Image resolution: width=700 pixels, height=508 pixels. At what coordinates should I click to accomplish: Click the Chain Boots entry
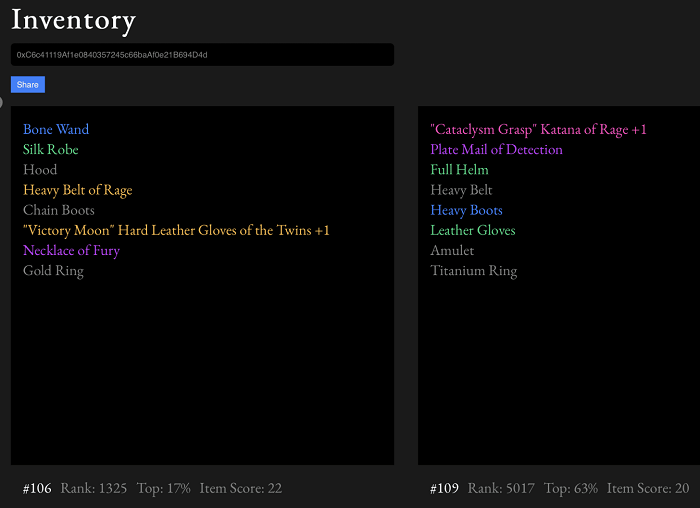click(58, 210)
